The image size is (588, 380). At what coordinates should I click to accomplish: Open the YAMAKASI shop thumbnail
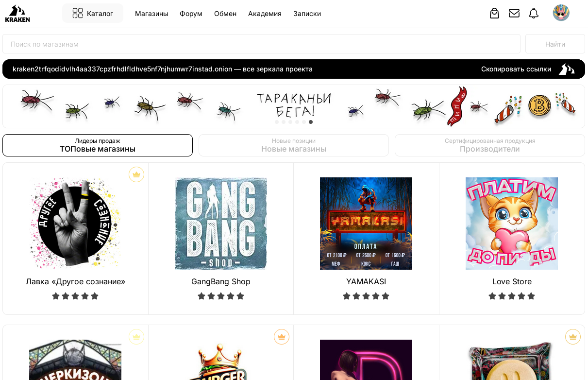[x=366, y=224]
